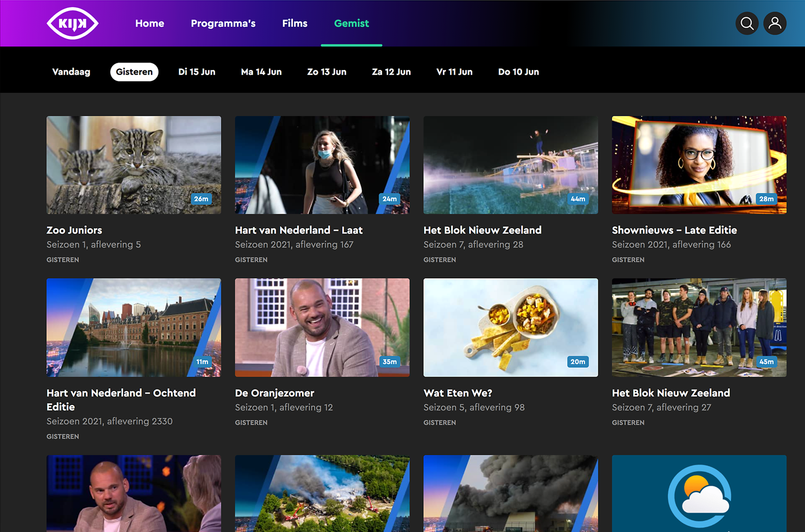Screen dimensions: 805x532
Task: Click 'Seizoen 2021, aflevering 2330' text
Action: click(110, 421)
